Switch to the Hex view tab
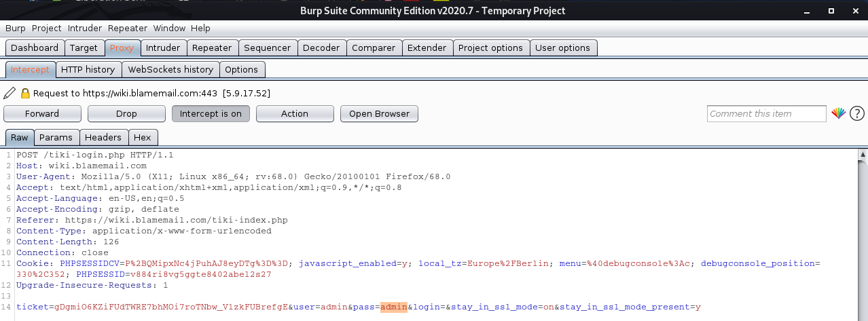 click(143, 137)
